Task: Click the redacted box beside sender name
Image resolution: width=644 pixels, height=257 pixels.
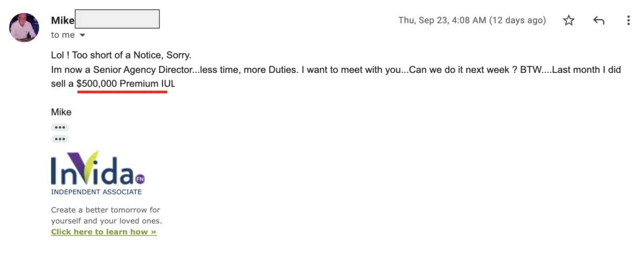Action: click(x=117, y=19)
